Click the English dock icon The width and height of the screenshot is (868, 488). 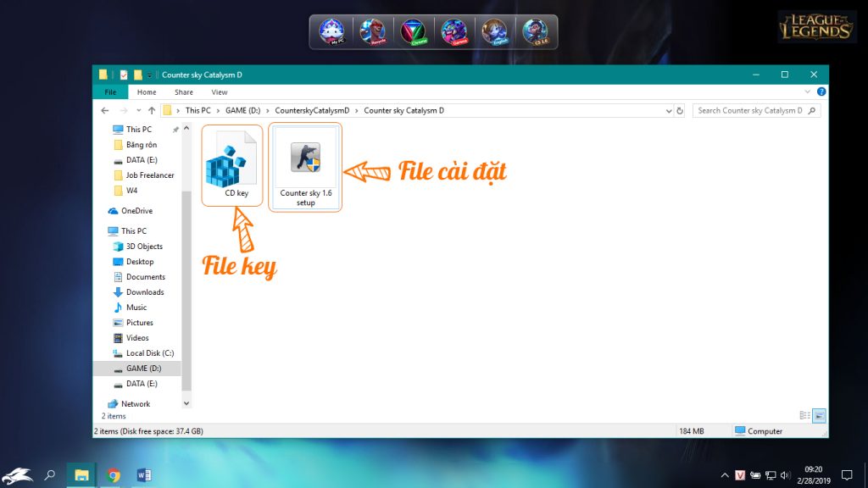[494, 31]
